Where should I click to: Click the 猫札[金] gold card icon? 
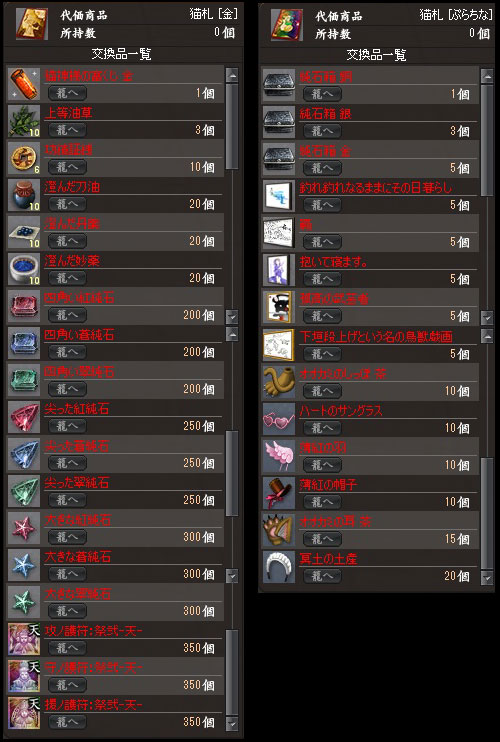pos(32,23)
